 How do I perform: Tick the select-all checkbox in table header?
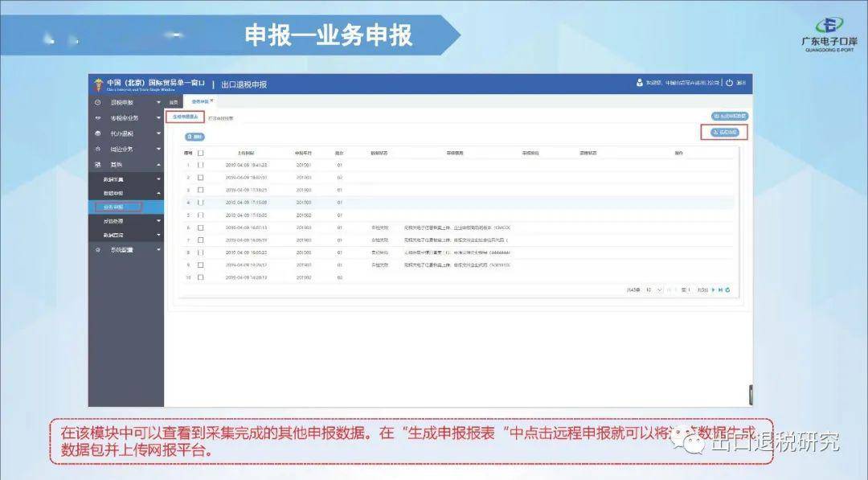coord(200,153)
